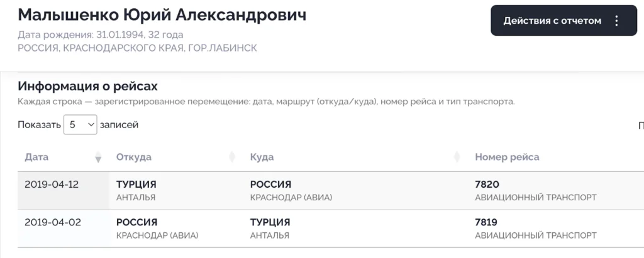
Task: Click the sort arrows in Откуда column
Action: pos(231,158)
